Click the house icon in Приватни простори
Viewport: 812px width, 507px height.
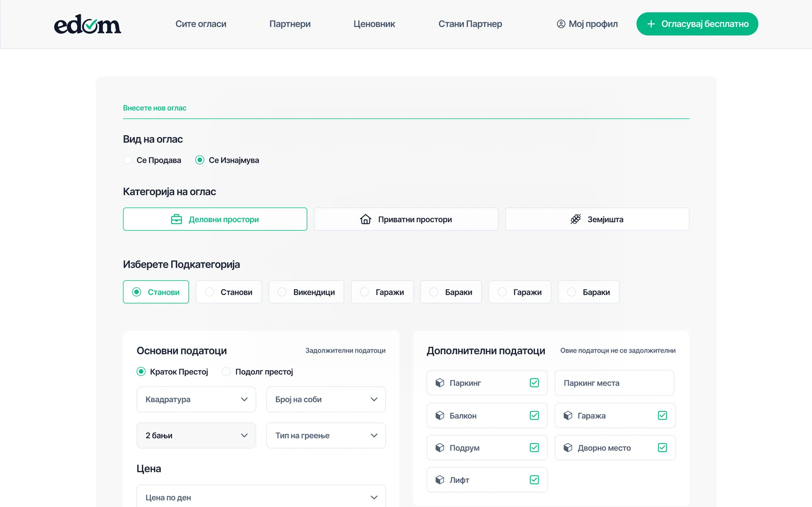[x=365, y=219]
